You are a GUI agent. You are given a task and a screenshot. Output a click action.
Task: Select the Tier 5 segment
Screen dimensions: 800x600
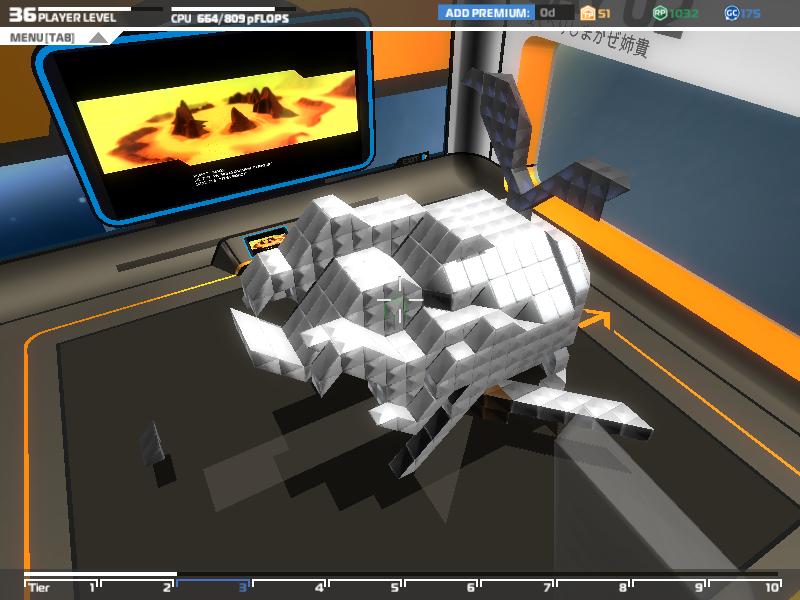(365, 587)
